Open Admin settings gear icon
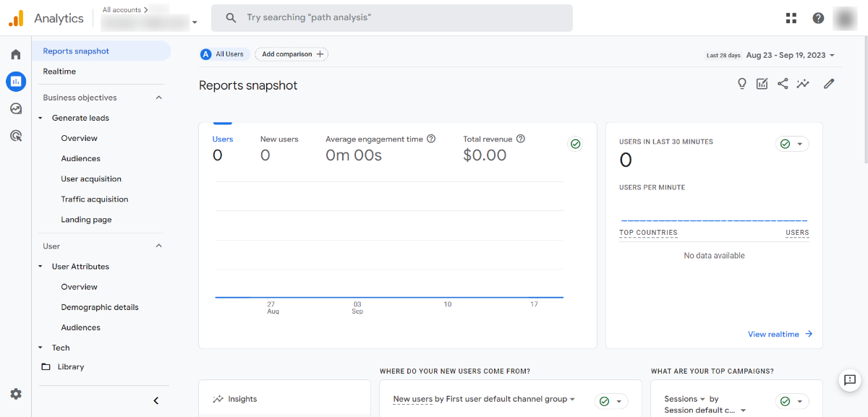 click(x=15, y=394)
